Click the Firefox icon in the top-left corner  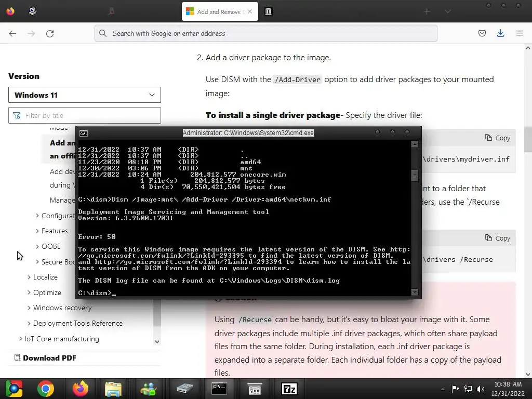point(10,11)
